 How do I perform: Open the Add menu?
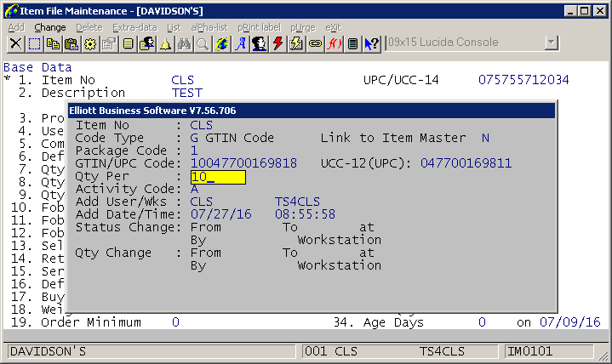tap(16, 28)
